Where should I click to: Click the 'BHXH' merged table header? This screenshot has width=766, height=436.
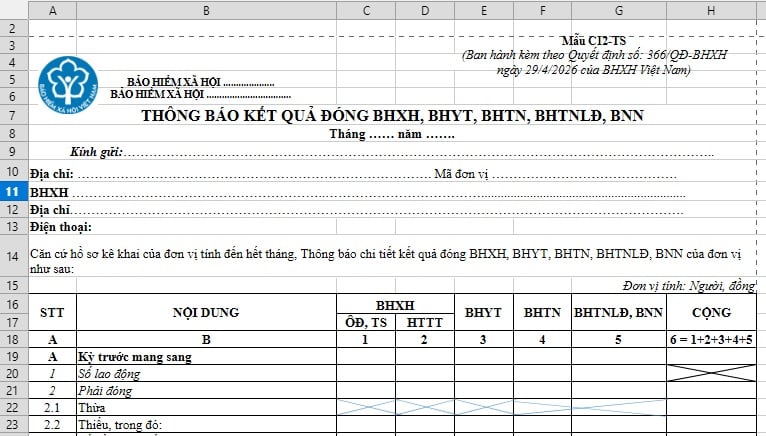[395, 305]
